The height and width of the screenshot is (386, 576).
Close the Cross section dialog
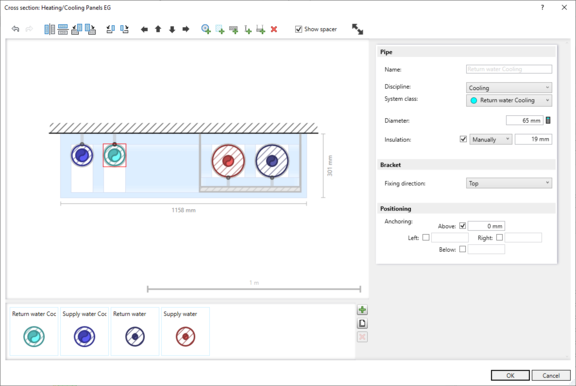click(x=564, y=7)
